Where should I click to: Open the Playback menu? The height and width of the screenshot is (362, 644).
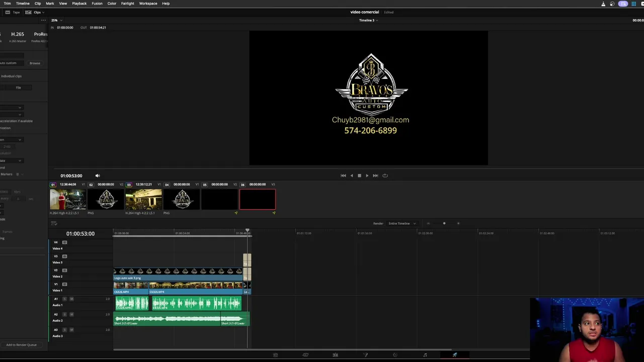click(x=79, y=4)
